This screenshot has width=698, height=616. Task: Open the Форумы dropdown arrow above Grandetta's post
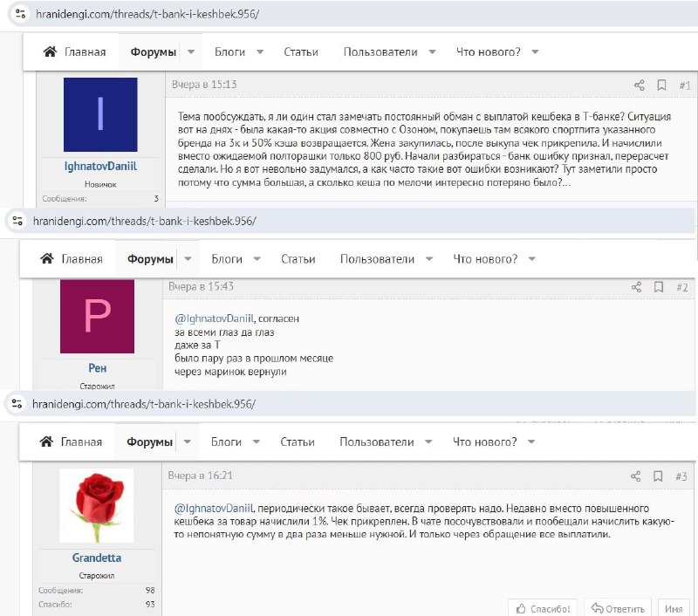[188, 442]
